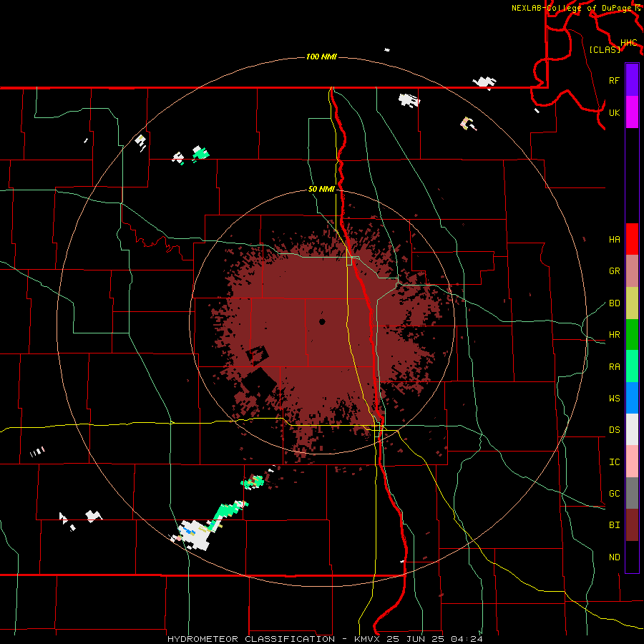644x644 pixels.
Task: Click the "NEXLAB-College of DuPage" credit text
Action: (571, 8)
